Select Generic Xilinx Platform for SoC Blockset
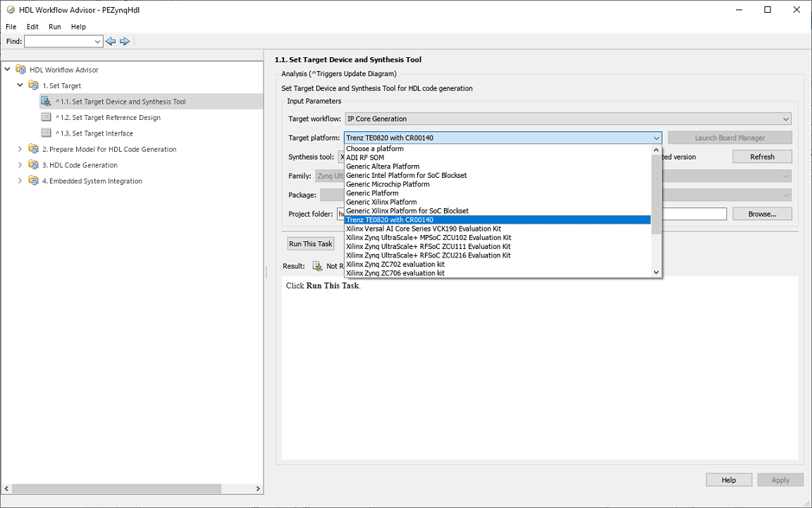Viewport: 812px width, 508px height. (498, 211)
